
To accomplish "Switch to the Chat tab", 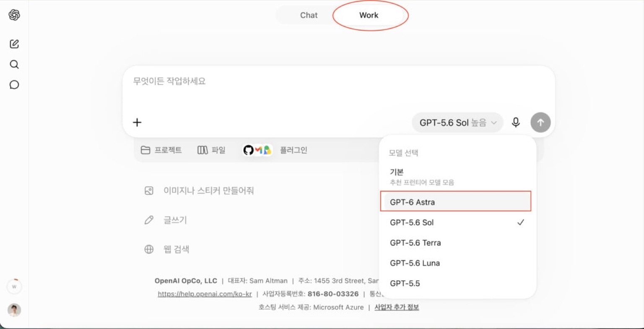I will (x=309, y=15).
